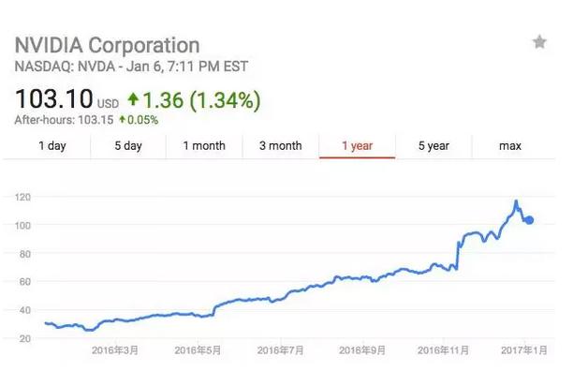Viewport: 588px width, 371px height.
Task: Click the blue current price dot
Action: click(x=529, y=220)
